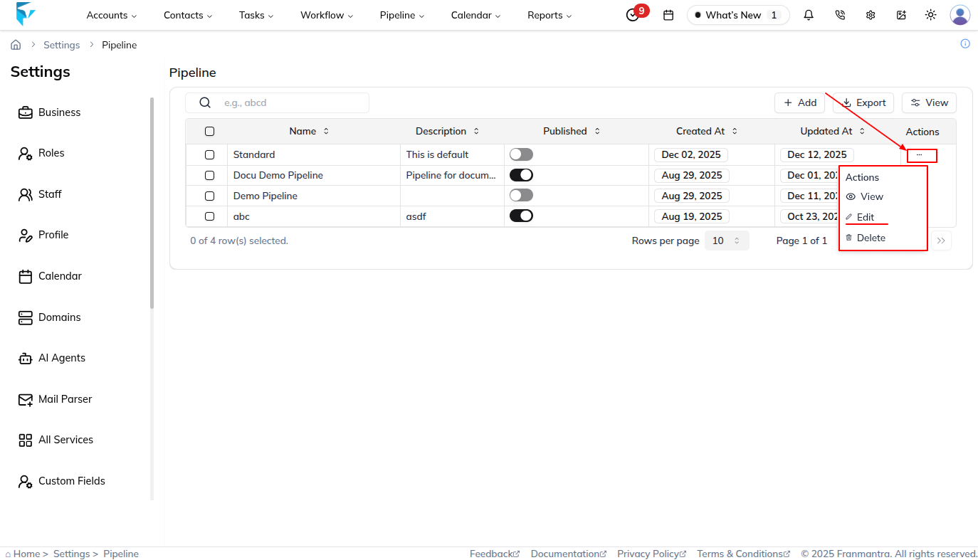Open Business settings in sidebar

click(49, 112)
